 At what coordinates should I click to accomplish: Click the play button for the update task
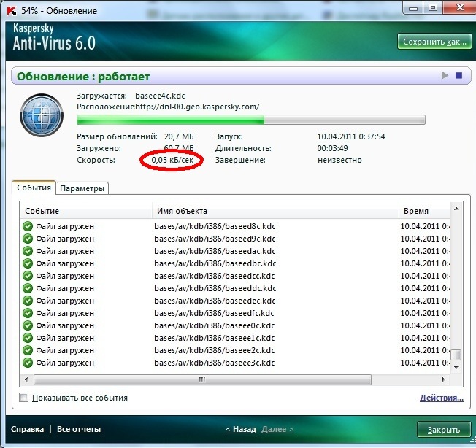(x=445, y=75)
